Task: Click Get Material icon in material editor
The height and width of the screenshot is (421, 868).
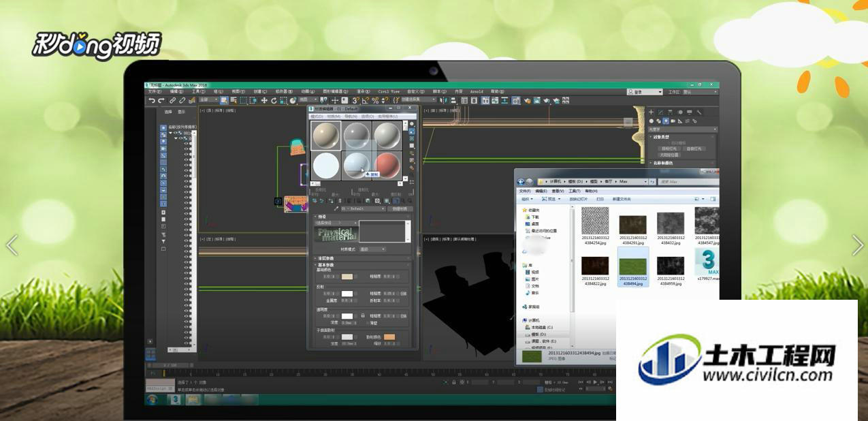Action: click(314, 200)
